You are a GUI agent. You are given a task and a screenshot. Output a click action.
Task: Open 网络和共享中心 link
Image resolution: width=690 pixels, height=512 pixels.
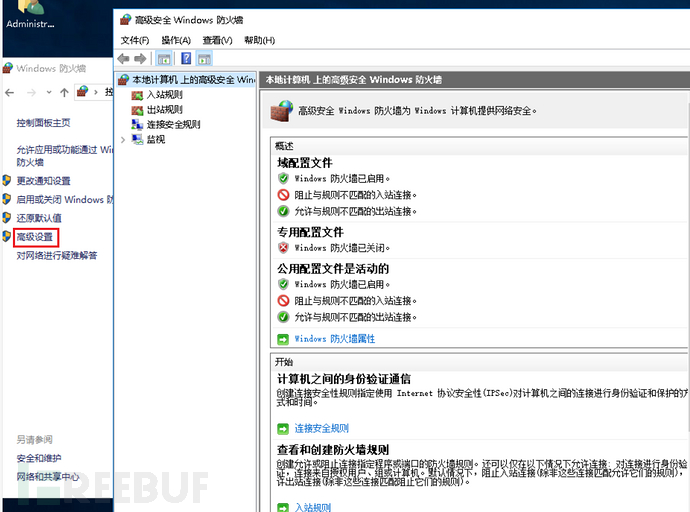point(48,477)
